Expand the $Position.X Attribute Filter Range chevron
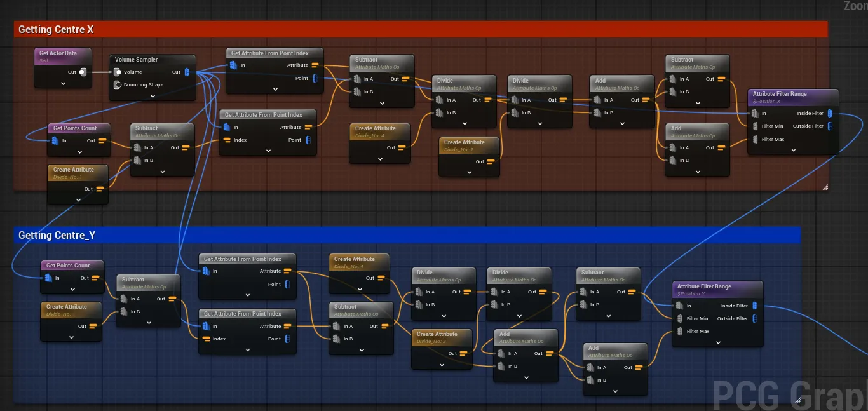Screen dimensions: 868x411 click(793, 151)
